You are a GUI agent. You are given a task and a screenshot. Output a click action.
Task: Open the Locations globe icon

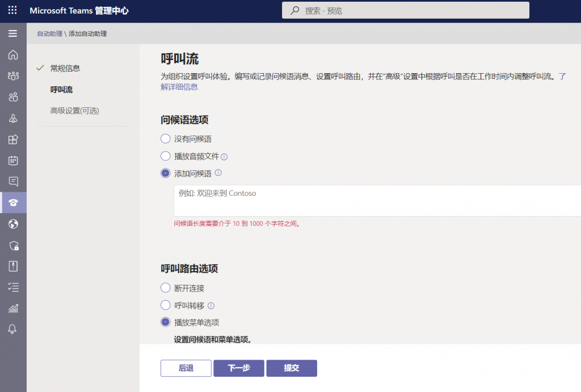coord(13,224)
